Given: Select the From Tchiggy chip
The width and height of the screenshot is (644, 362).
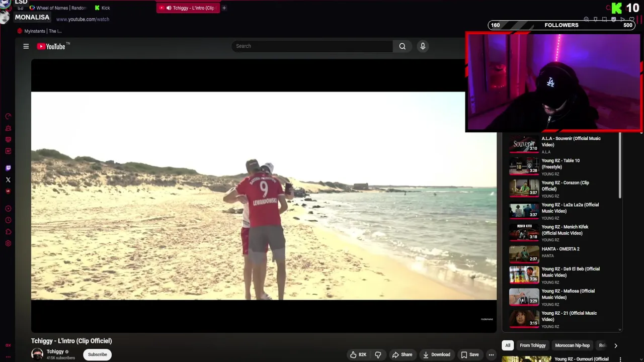Looking at the screenshot, I should [533, 345].
